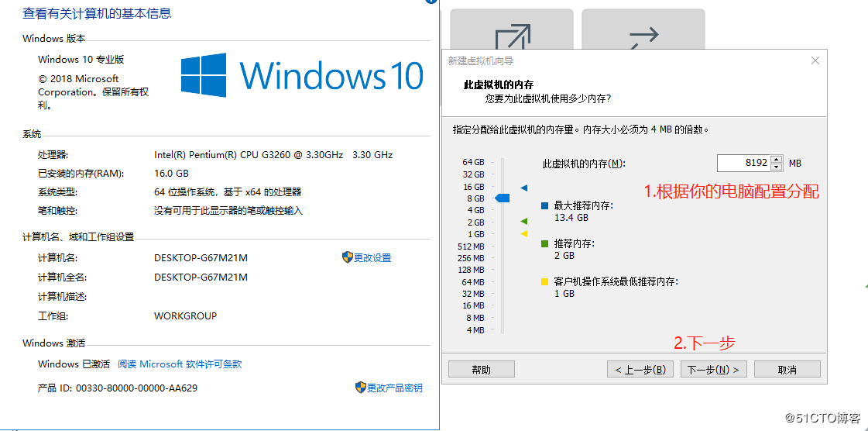Decrease memory with the stepper down arrow

[x=777, y=167]
